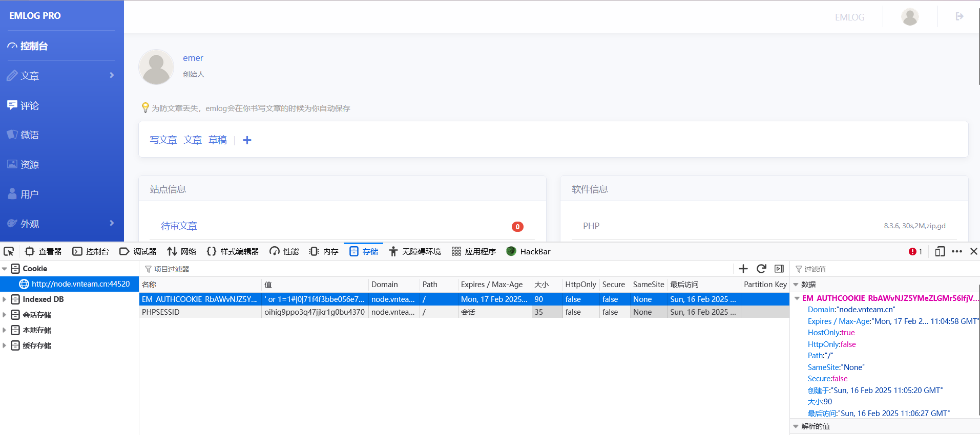Expand the 缓存存储 tree node

click(5, 345)
